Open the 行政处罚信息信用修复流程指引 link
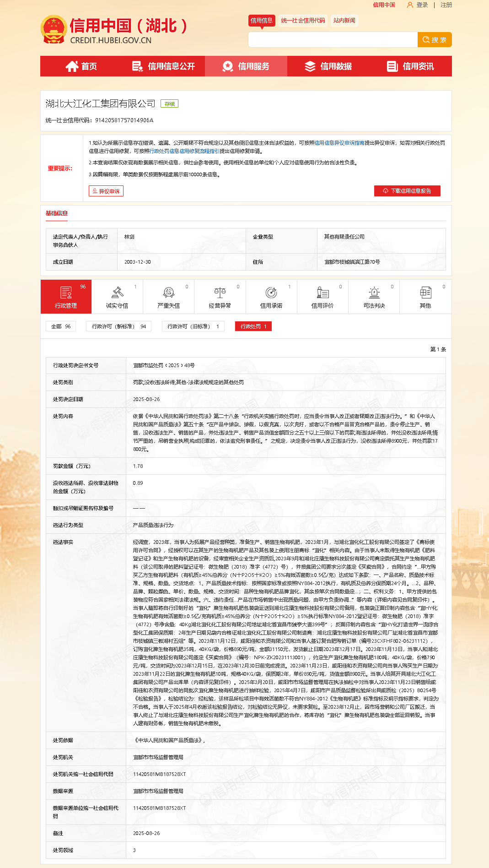Screen dimensions: 489x868 coord(184,151)
